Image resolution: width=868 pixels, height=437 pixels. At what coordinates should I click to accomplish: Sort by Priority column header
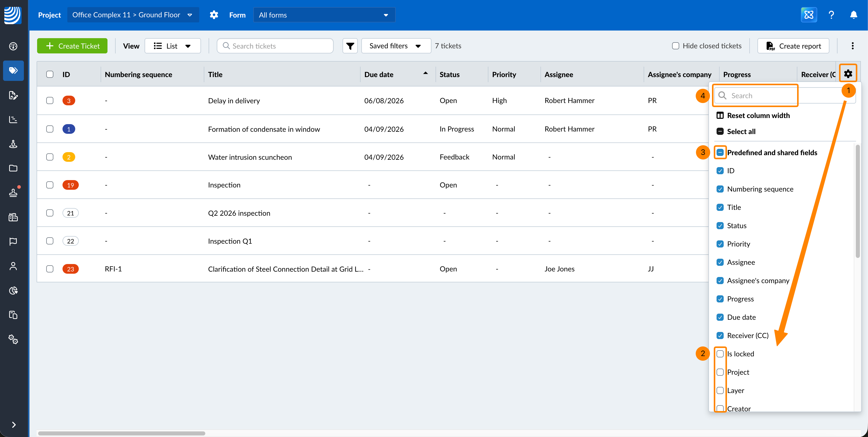(x=504, y=75)
